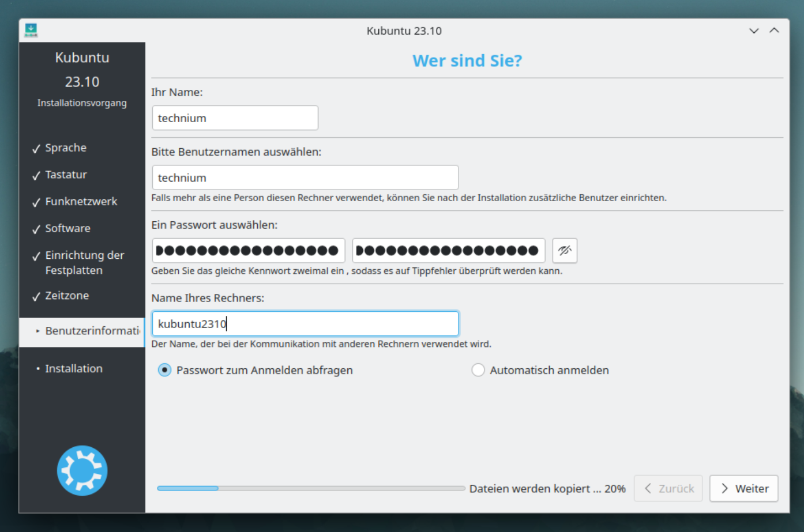The image size is (804, 532).
Task: Enable 'Automatisch anmelden' radio option
Action: (478, 370)
